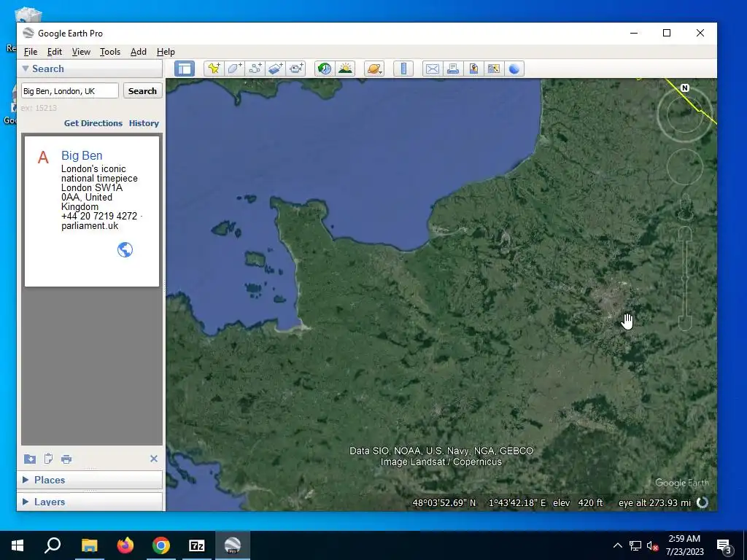Open the Edit menu
The image size is (747, 560).
pyautogui.click(x=54, y=52)
